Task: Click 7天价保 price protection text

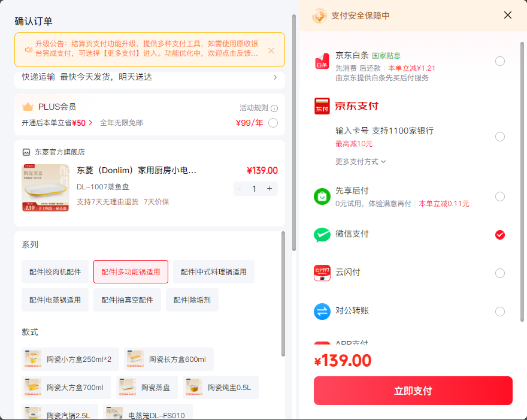Action: (156, 202)
